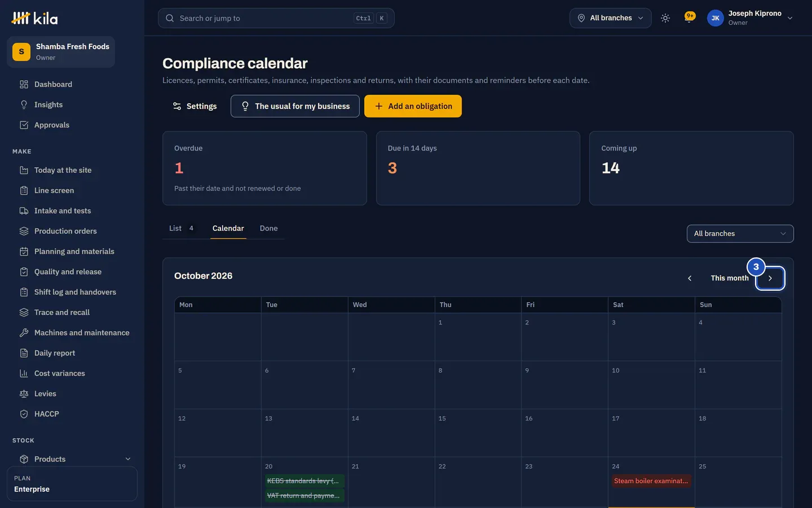
Task: Open compliance calendar Settings
Action: tap(195, 106)
